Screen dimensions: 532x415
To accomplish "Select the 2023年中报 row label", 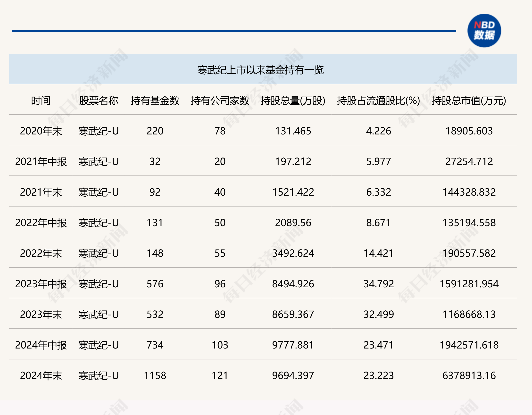I will [x=41, y=284].
